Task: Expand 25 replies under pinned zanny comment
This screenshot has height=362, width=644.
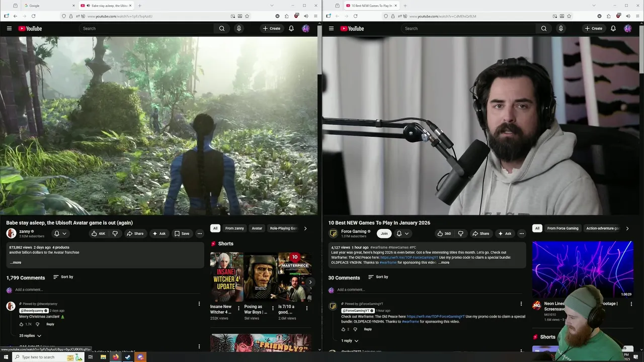Action: [30, 335]
